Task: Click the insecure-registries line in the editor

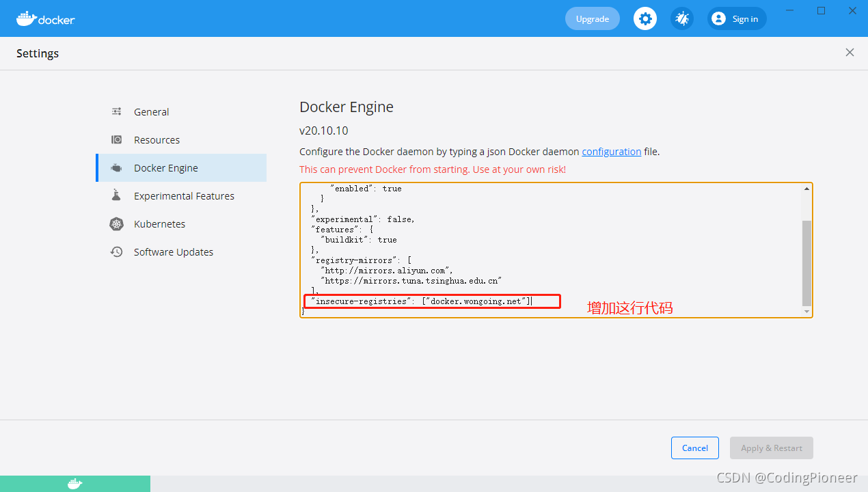Action: point(422,301)
